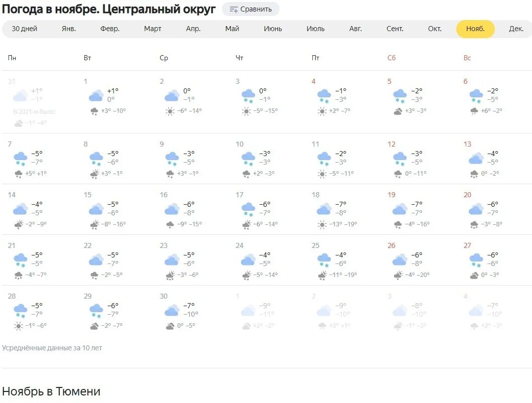This screenshot has width=532, height=403.
Task: Click the snow cloud icon for November 21
Action: pos(21,260)
